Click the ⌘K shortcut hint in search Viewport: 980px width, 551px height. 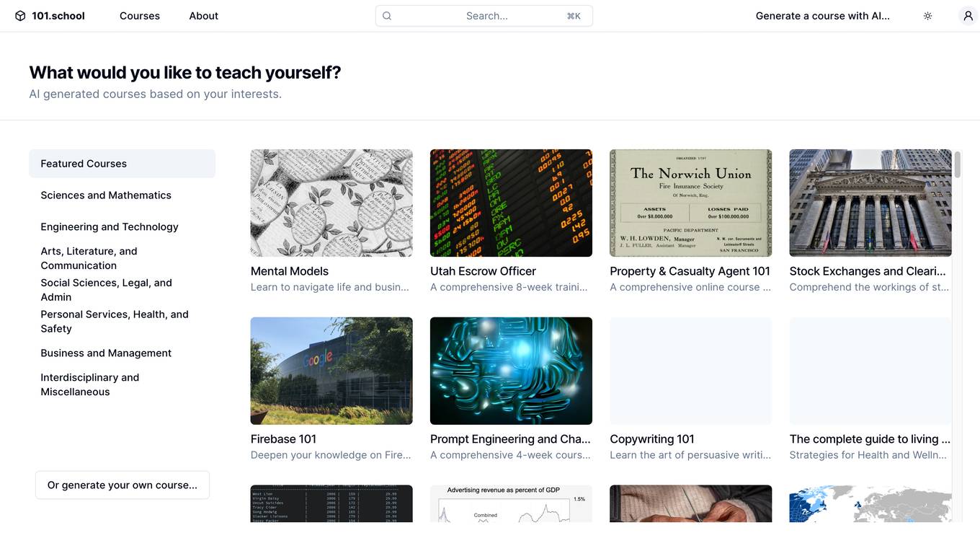tap(574, 16)
